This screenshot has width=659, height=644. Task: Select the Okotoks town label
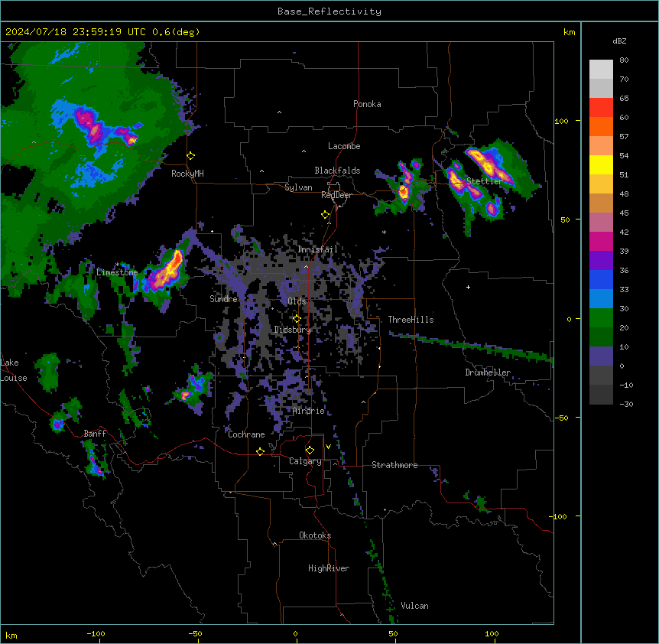(315, 535)
